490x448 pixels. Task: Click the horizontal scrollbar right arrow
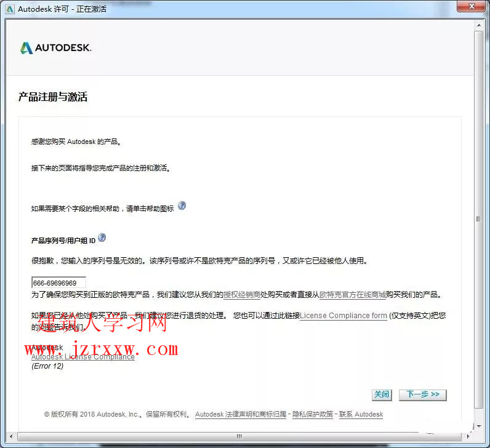pos(468,436)
